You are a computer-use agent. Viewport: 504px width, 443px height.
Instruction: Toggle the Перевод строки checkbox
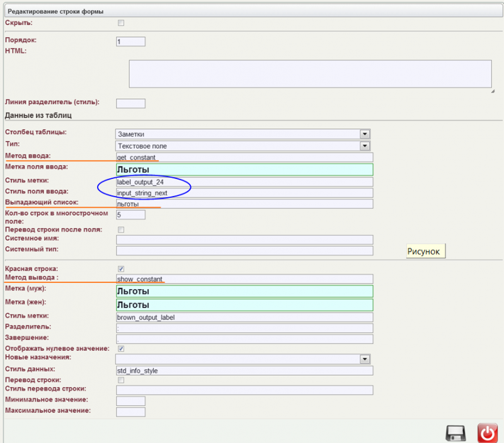coord(120,381)
